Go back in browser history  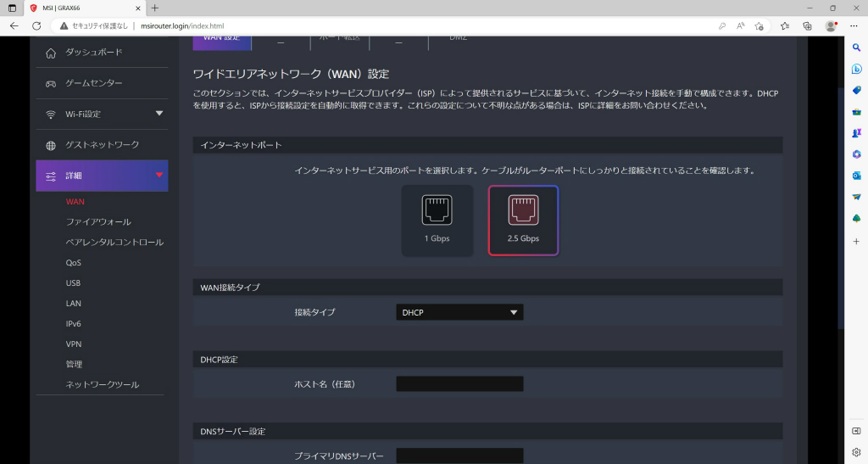tap(14, 26)
